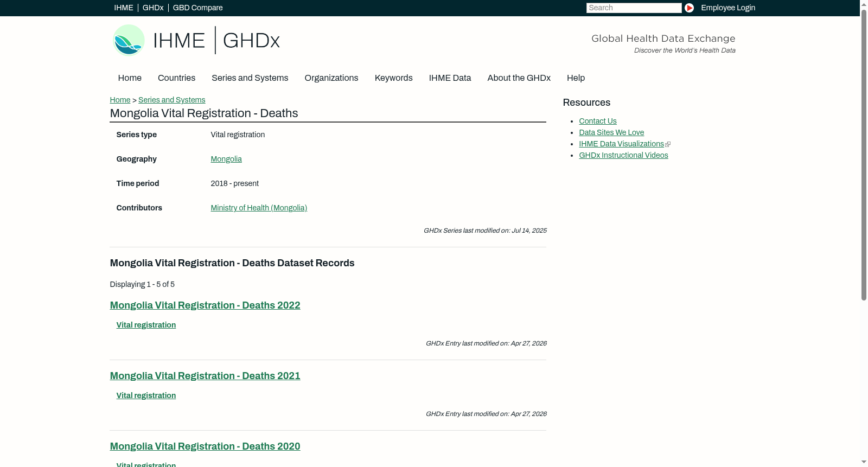This screenshot has width=868, height=467.
Task: Open the IHME link in top bar
Action: [x=124, y=8]
